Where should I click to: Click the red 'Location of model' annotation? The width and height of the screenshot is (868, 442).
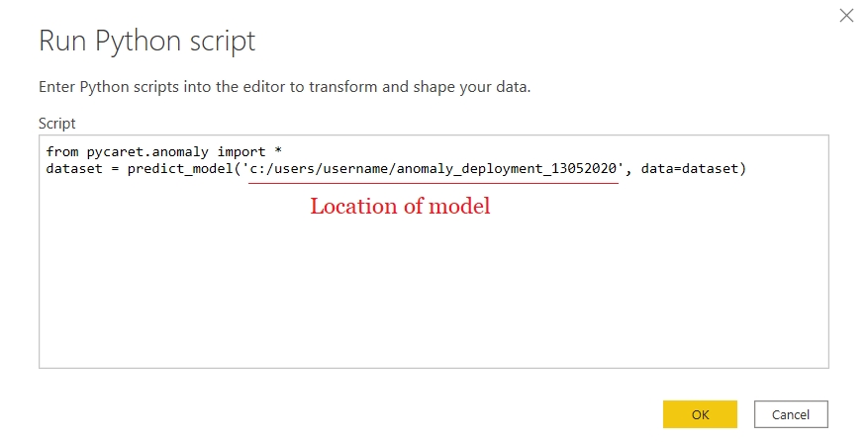[400, 208]
